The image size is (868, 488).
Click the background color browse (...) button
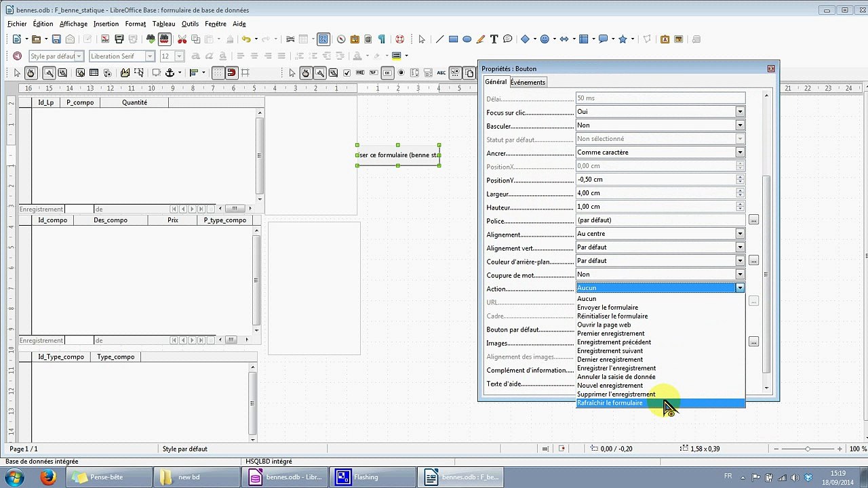[753, 261]
